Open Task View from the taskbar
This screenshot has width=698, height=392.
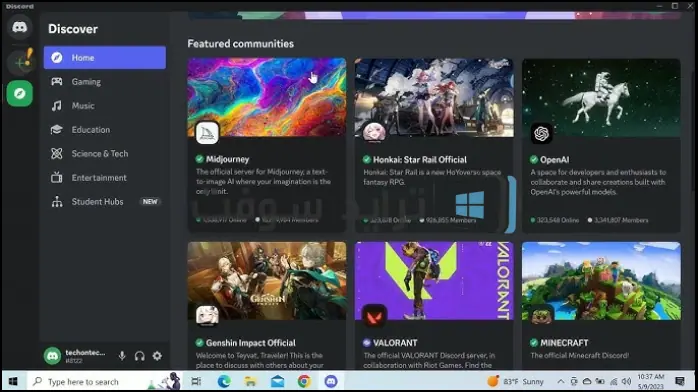point(196,381)
